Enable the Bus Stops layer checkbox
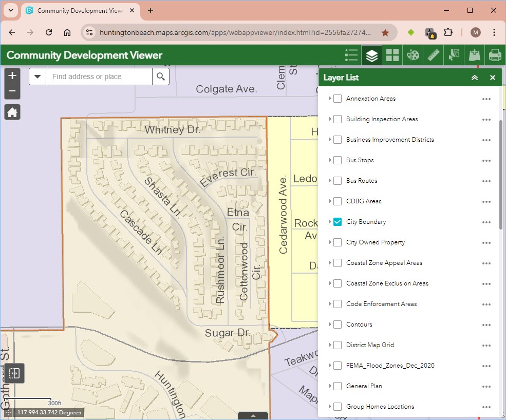This screenshot has height=420, width=506. [338, 160]
